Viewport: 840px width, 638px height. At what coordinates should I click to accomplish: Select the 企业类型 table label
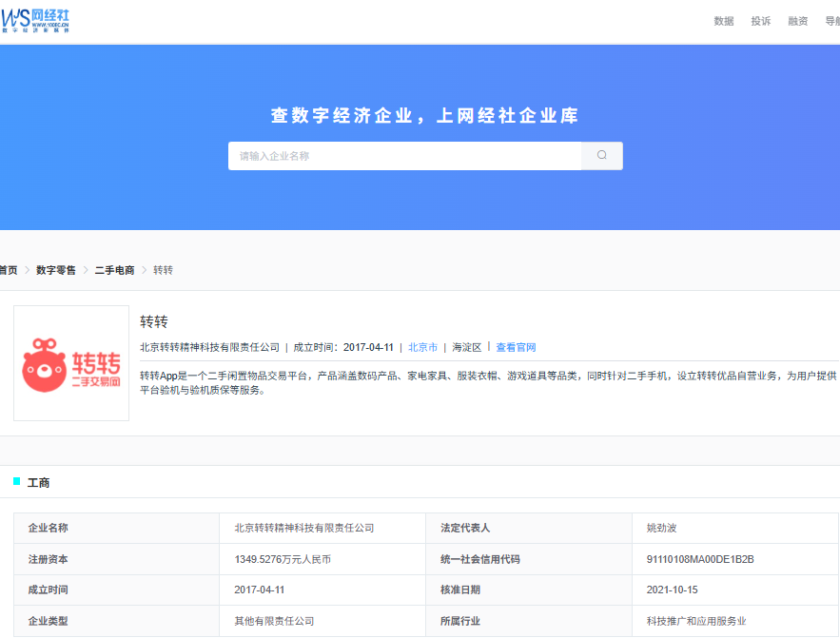click(49, 621)
